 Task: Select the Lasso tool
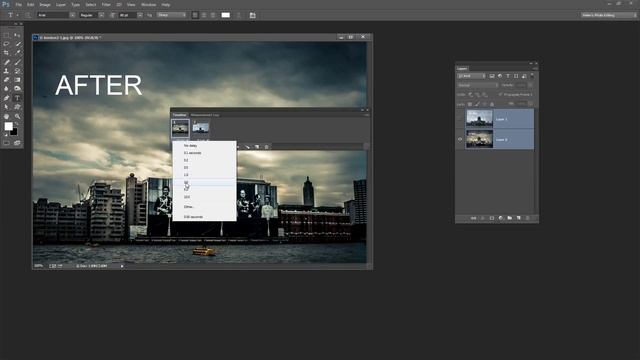click(6, 44)
